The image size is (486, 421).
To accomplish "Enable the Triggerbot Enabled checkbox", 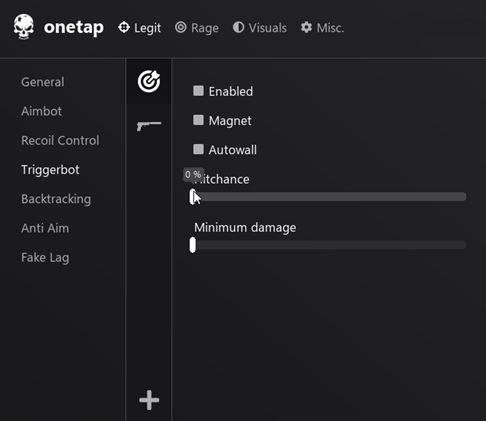I will (198, 91).
